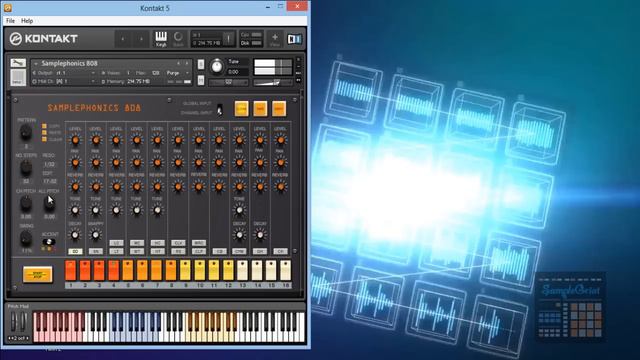Click the Reso value 1/32
The height and width of the screenshot is (360, 640).
pyautogui.click(x=49, y=164)
